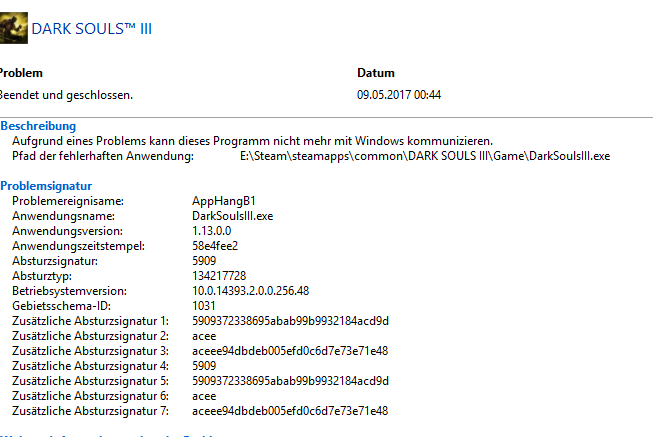Click the version value 1.13.0.0
The image size is (653, 437).
pos(212,231)
